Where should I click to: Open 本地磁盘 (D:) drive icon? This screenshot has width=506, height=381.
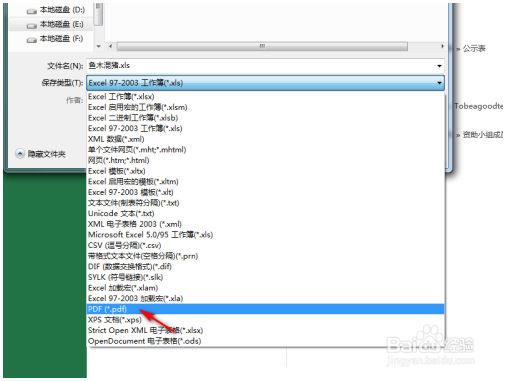click(x=32, y=11)
